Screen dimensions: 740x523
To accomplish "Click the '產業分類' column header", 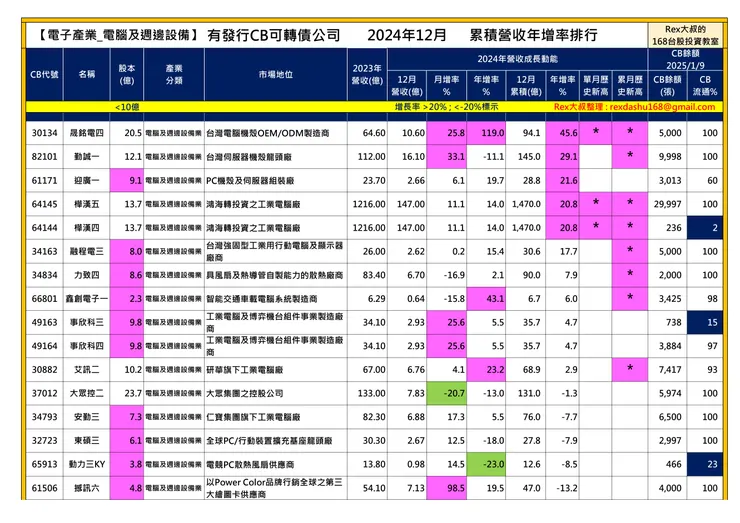I will 174,75.
